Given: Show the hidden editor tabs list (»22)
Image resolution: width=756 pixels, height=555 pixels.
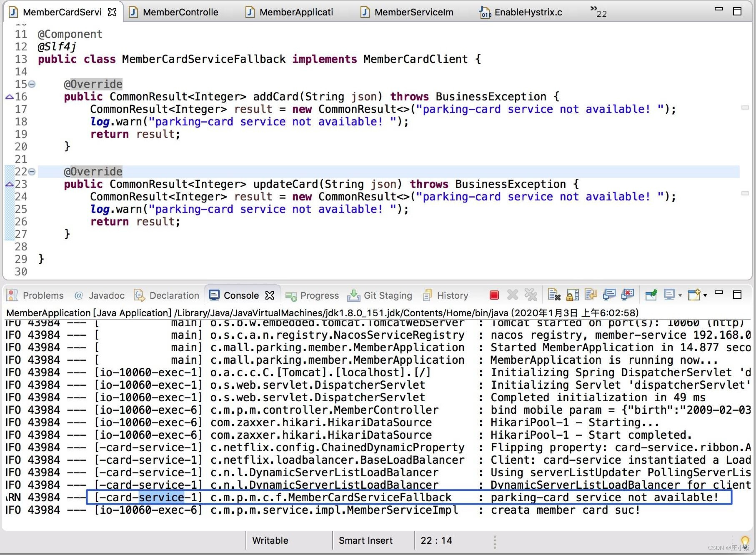Looking at the screenshot, I should tap(598, 12).
